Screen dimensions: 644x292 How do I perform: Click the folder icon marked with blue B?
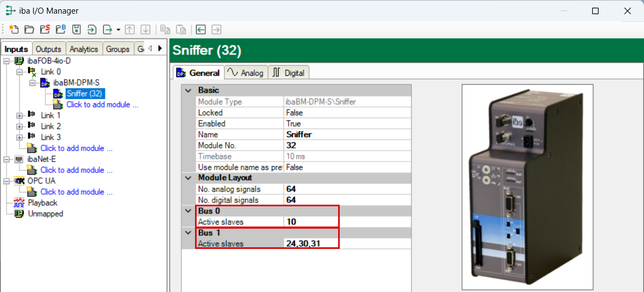pos(61,29)
